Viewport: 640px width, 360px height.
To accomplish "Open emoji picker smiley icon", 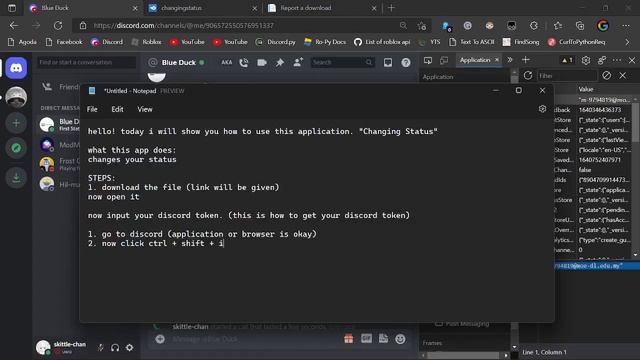I will coord(400,338).
